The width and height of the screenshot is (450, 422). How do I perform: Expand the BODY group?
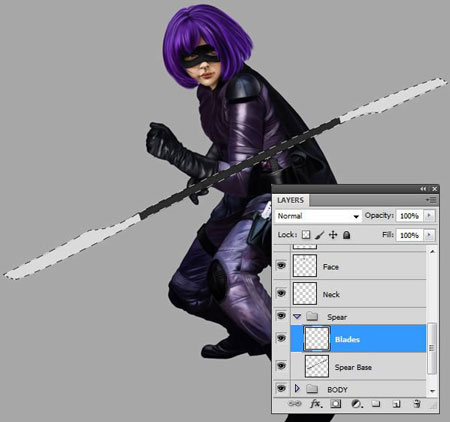tap(297, 388)
